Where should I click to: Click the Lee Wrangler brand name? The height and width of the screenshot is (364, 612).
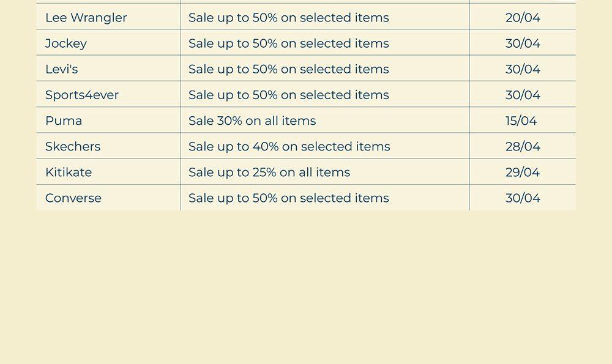(x=86, y=18)
